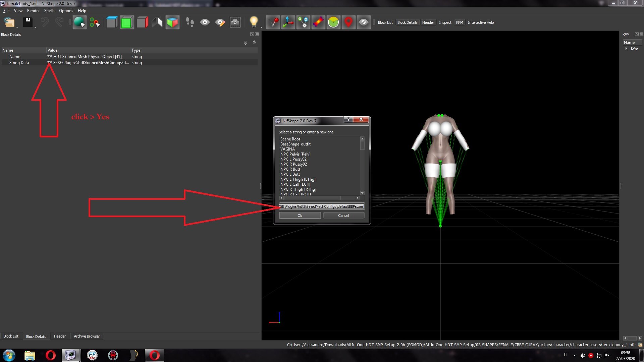644x362 pixels.
Task: Toggle the colorful bone render icon
Action: click(x=318, y=22)
